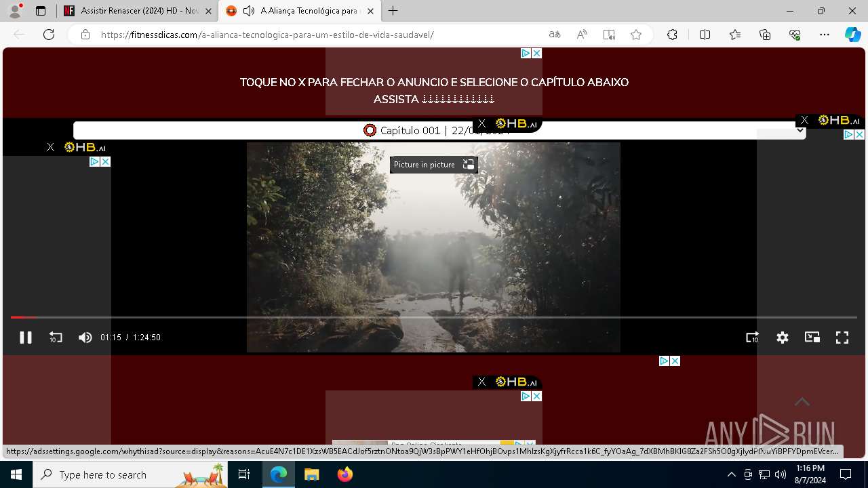The height and width of the screenshot is (488, 868).
Task: Close the ad below the player
Action: (675, 361)
